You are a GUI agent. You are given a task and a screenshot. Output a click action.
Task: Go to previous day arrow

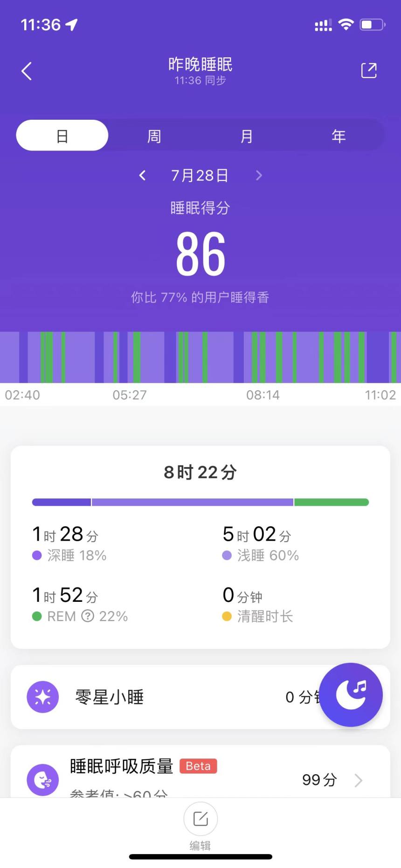(143, 175)
